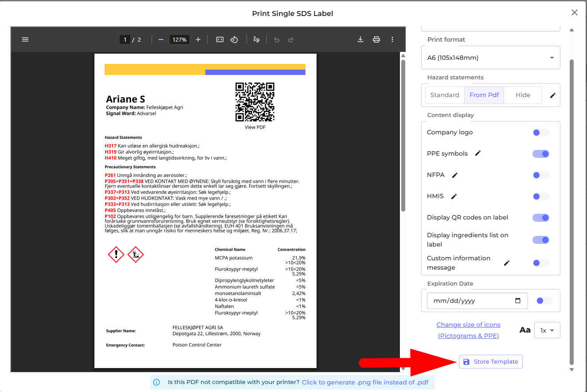This screenshot has width=587, height=392.
Task: Enable the Company logo toggle
Action: 540,133
